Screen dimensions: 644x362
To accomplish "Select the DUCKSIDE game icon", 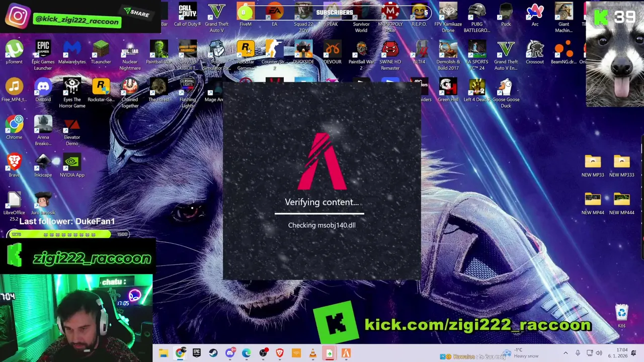I will coord(303,53).
